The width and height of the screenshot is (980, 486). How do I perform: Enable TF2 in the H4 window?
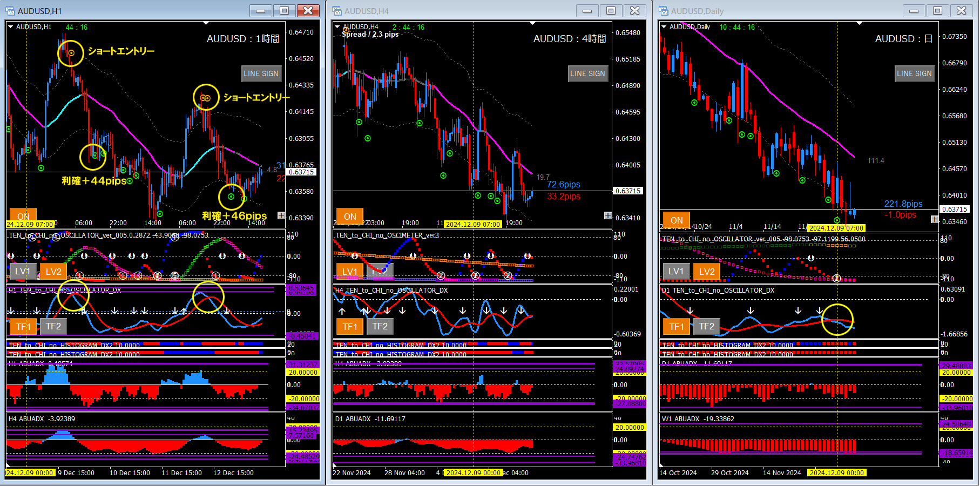[x=380, y=326]
